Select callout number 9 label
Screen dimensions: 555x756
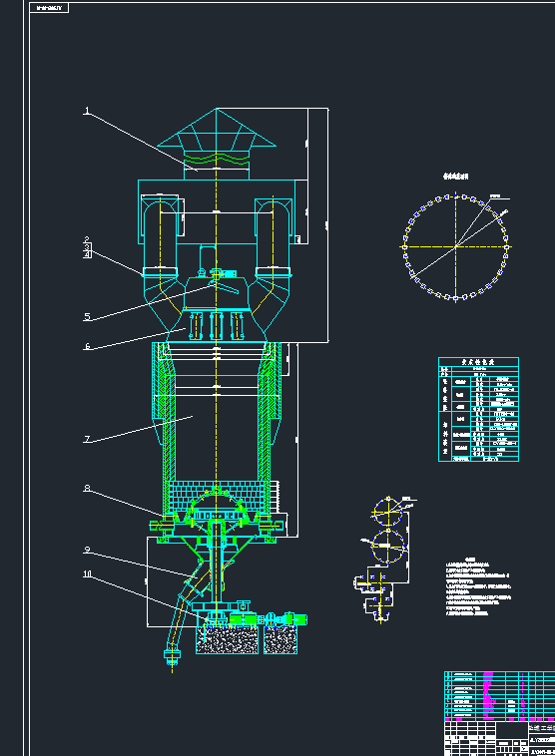pos(88,550)
